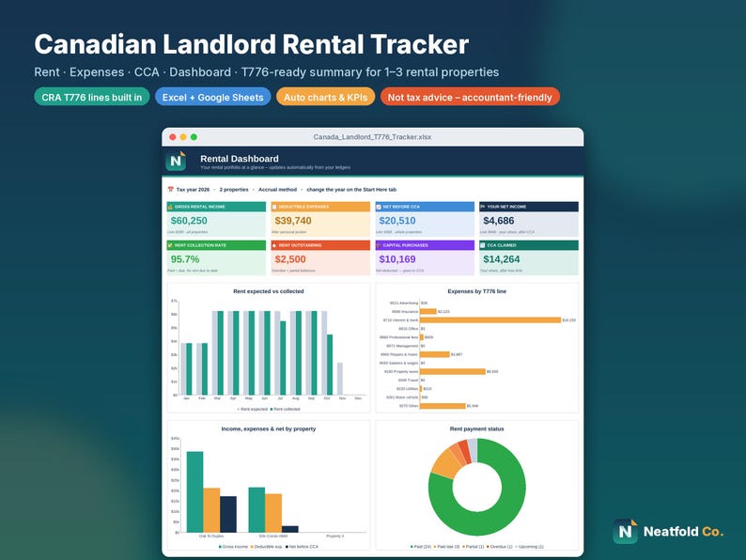Click the 9270 Other expense bar
Image resolution: width=746 pixels, height=560 pixels.
point(443,406)
